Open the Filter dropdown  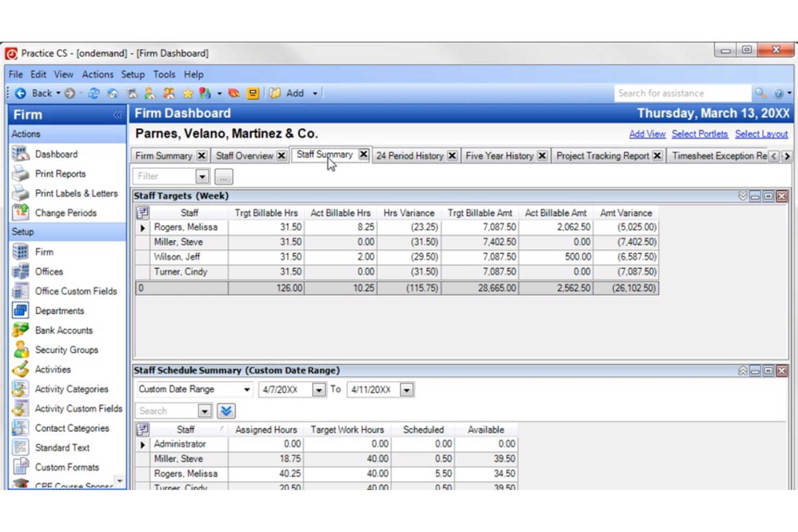pyautogui.click(x=203, y=176)
